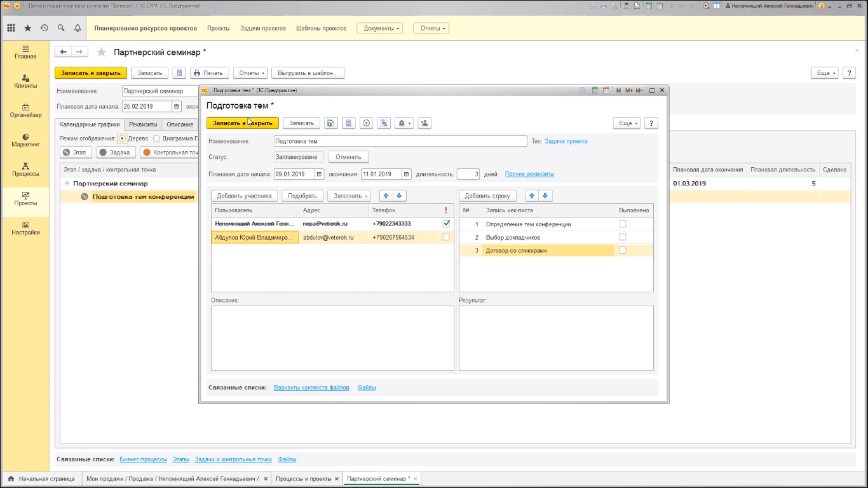
Task: Mark Выбор докладчиков as done
Action: (x=623, y=237)
